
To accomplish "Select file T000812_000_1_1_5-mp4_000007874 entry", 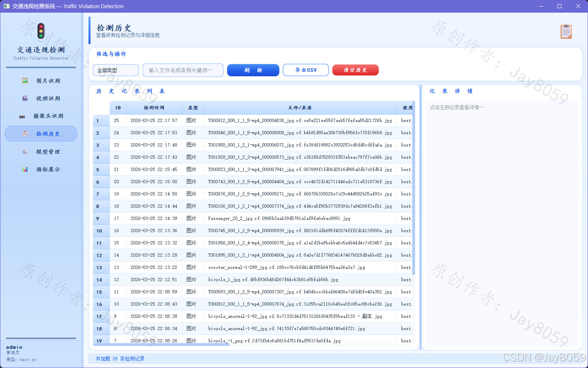I will [x=300, y=304].
